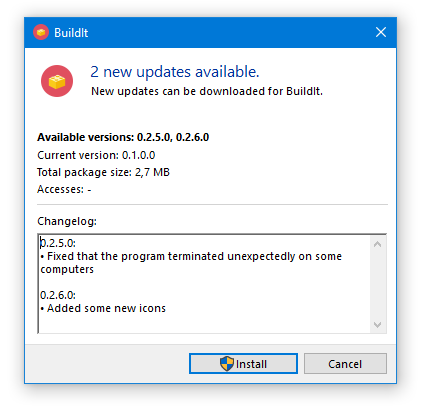This screenshot has width=425, height=412.
Task: Click the Current version 0.1.0.0 text
Action: (96, 155)
